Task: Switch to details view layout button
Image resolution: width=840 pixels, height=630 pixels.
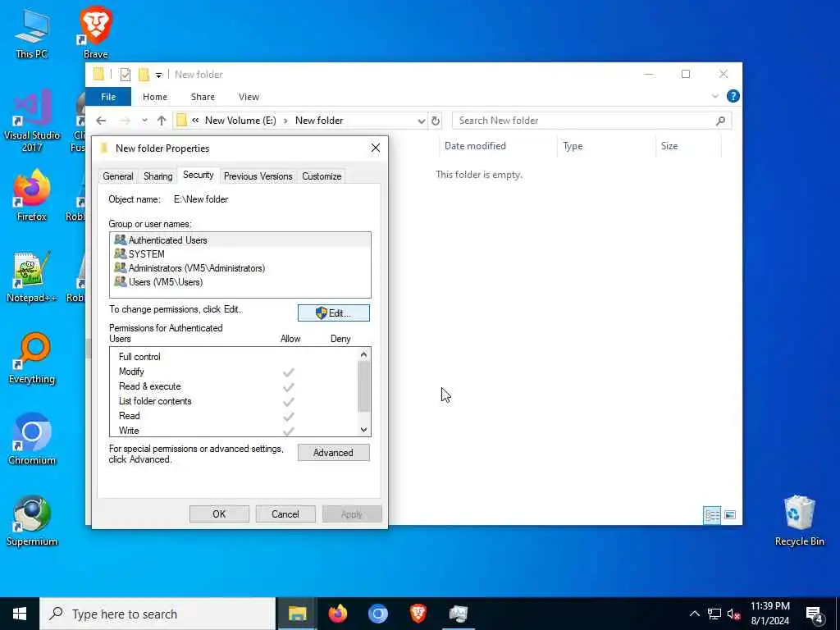Action: pyautogui.click(x=712, y=515)
